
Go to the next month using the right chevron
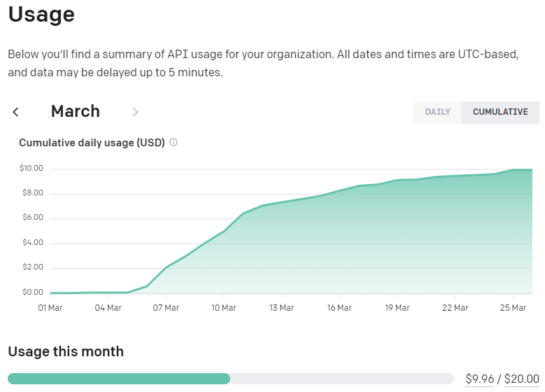135,112
